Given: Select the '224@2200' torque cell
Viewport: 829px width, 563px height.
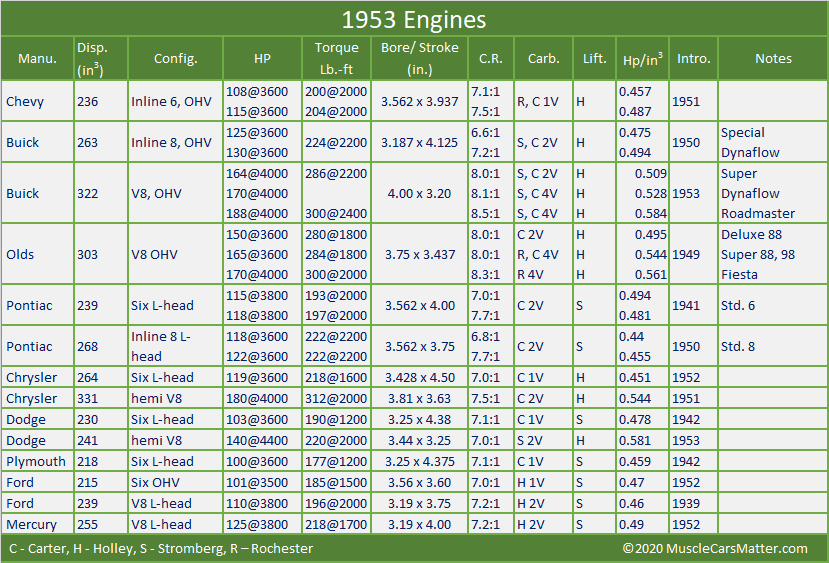Looking at the screenshot, I should (336, 142).
